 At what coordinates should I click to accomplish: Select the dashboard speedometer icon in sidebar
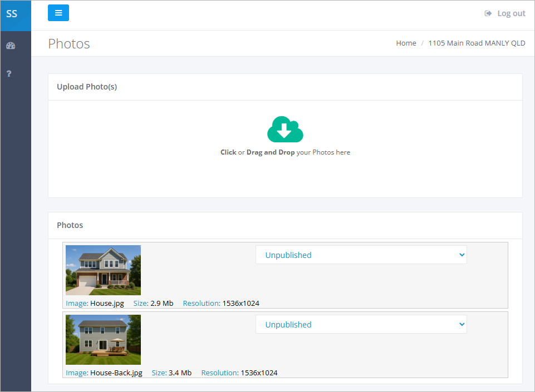point(10,45)
